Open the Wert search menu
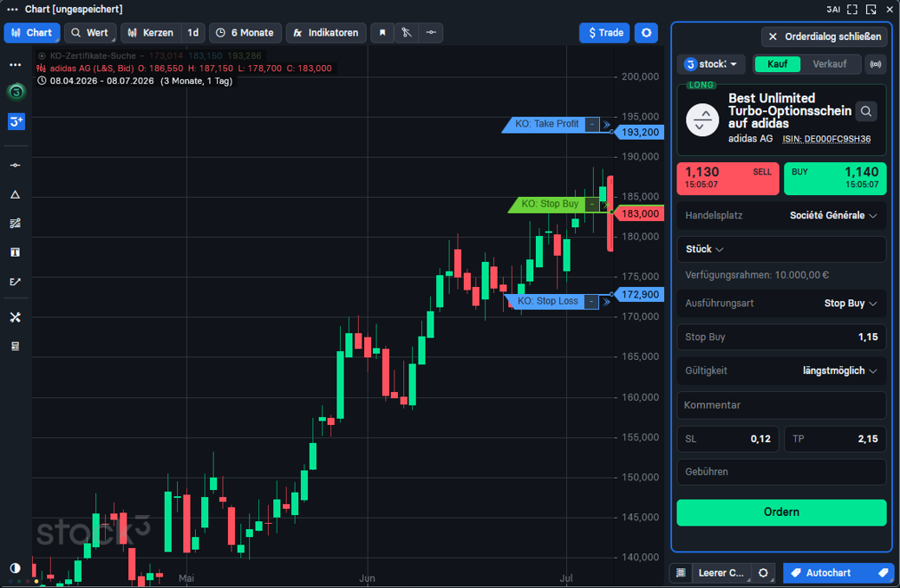 point(90,33)
